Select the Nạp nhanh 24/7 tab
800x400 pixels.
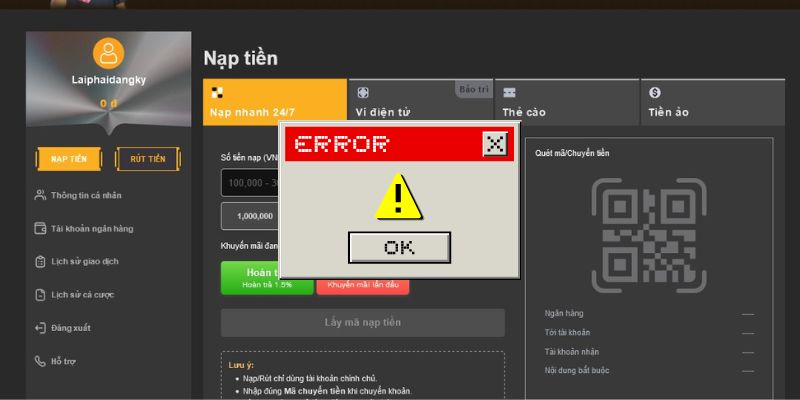(274, 102)
